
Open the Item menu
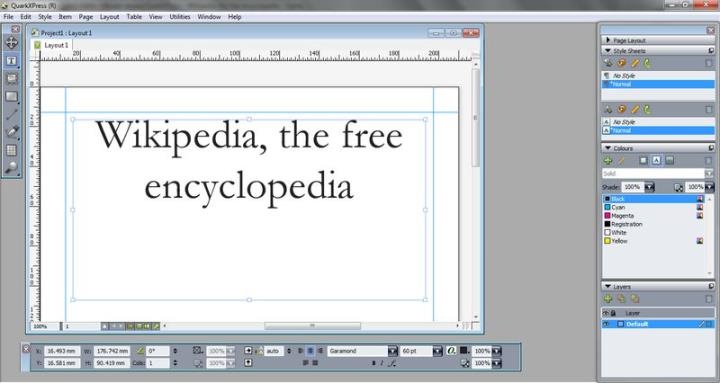(65, 17)
